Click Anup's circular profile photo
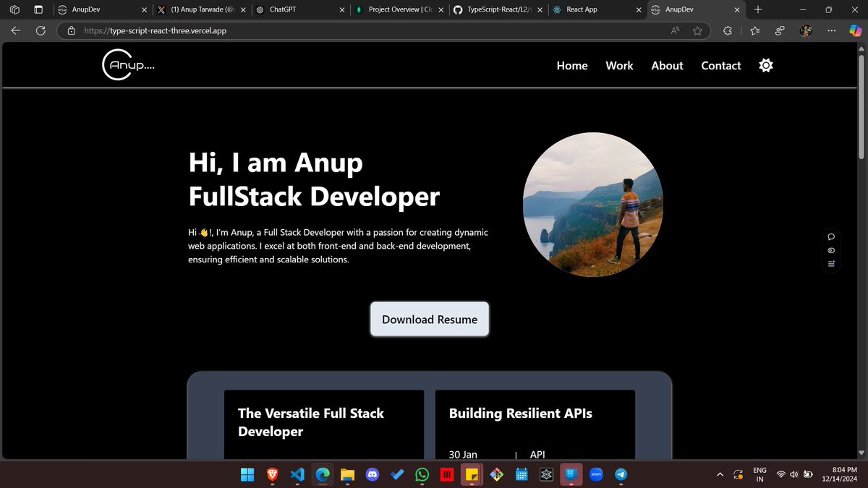This screenshot has height=488, width=868. (x=593, y=205)
